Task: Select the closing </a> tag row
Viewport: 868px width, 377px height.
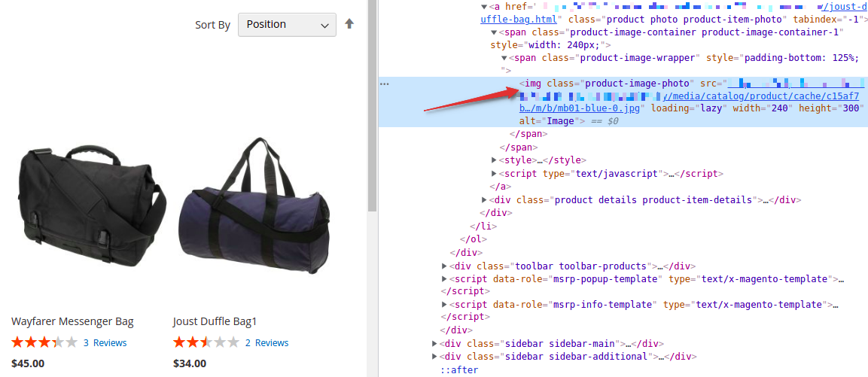Action: [x=501, y=187]
